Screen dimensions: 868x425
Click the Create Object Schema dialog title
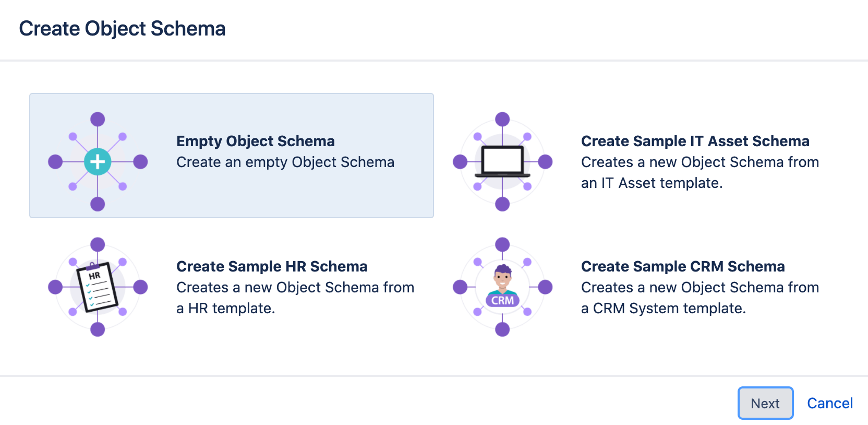pos(123,29)
